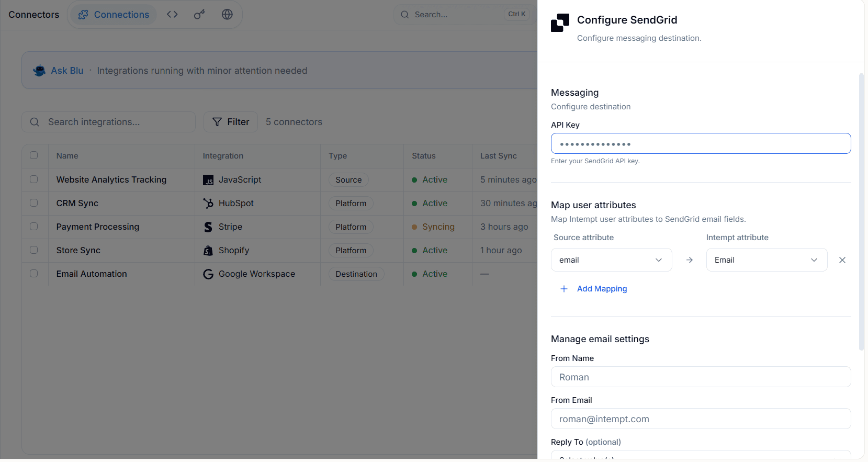The image size is (868, 462).
Task: Click the magnifier icon in Search integrations
Action: point(35,122)
